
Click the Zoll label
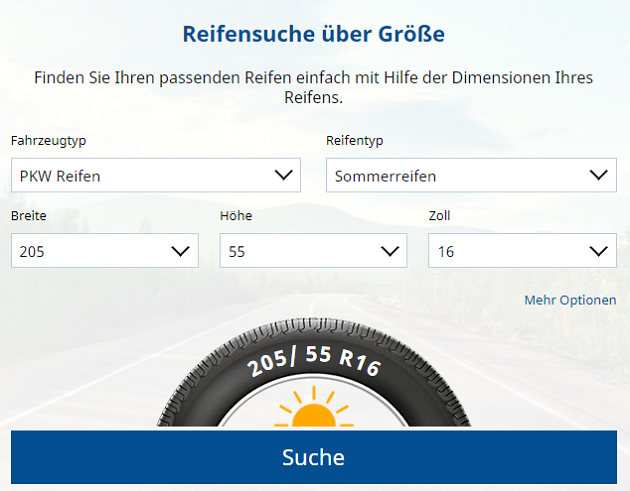(x=439, y=216)
